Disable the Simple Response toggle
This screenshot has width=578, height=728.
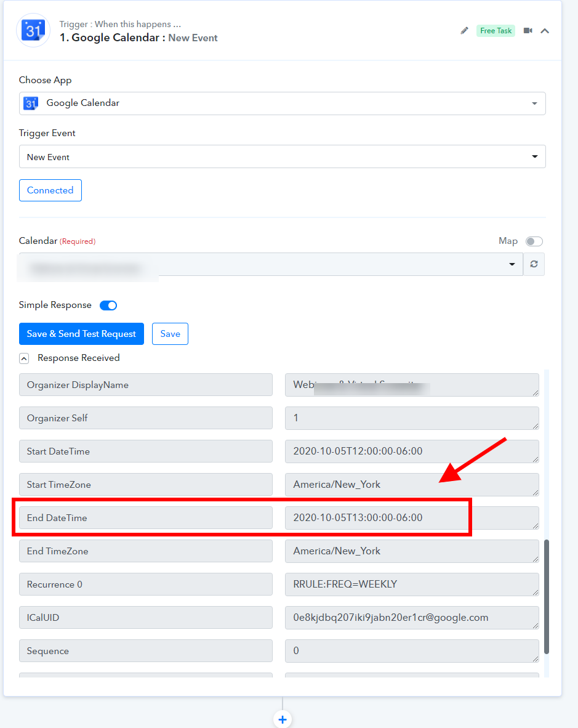pyautogui.click(x=108, y=305)
